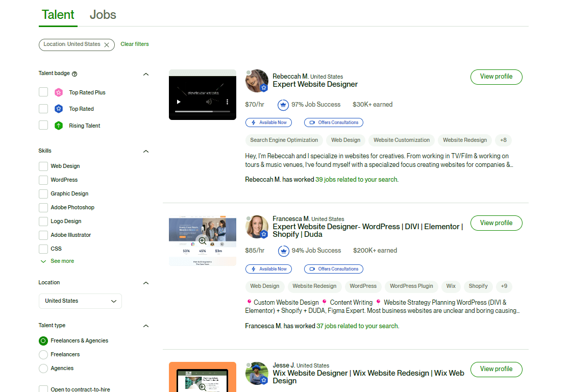The height and width of the screenshot is (392, 571).
Task: Mute the video via the speaker icon
Action: pos(208,102)
